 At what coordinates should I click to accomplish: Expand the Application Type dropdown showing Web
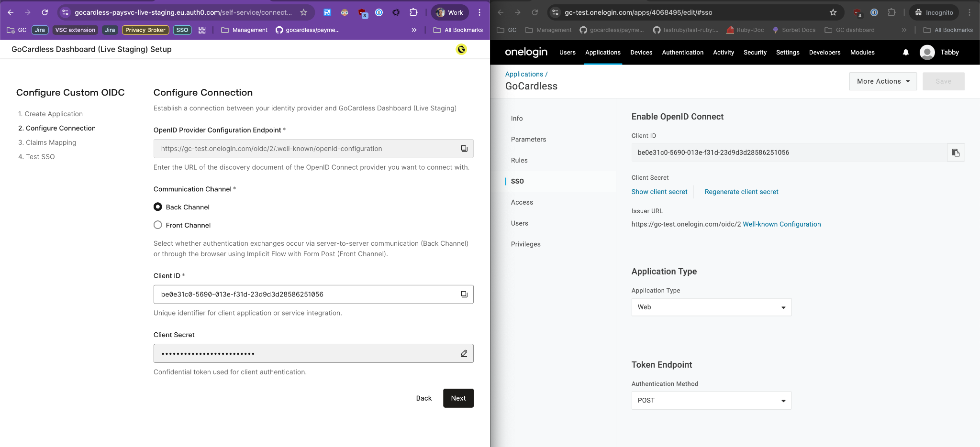click(711, 307)
